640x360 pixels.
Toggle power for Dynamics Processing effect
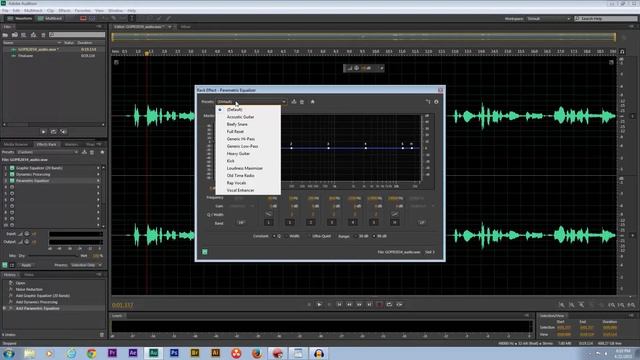[x=12, y=174]
